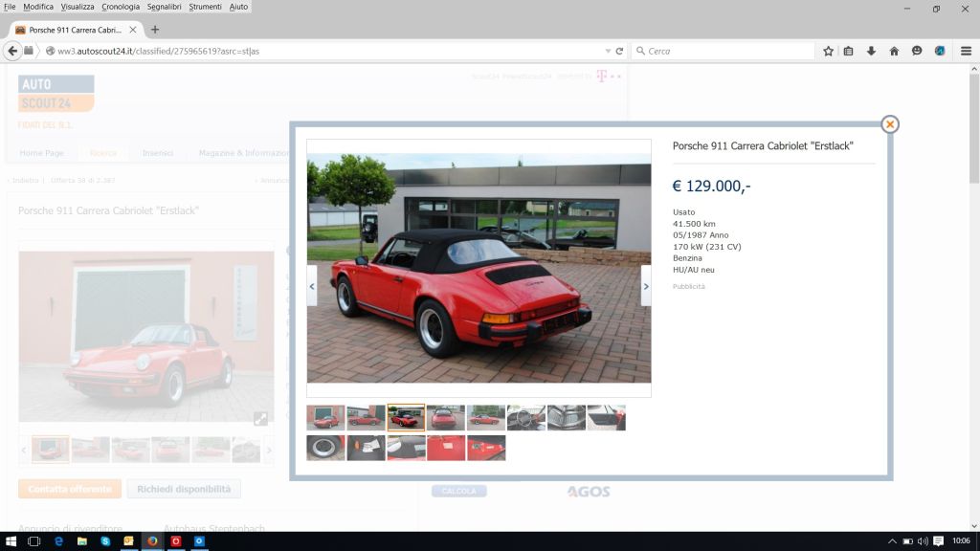Screen dimensions: 980x551
Task: Go to Firefox home page icon
Action: 894,52
